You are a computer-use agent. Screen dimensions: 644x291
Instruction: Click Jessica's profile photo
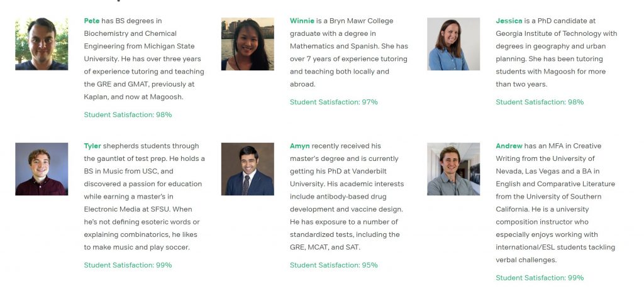[x=453, y=44]
